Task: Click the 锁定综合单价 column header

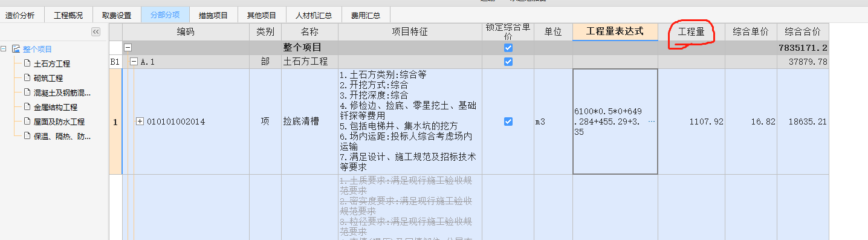Action: [x=508, y=31]
